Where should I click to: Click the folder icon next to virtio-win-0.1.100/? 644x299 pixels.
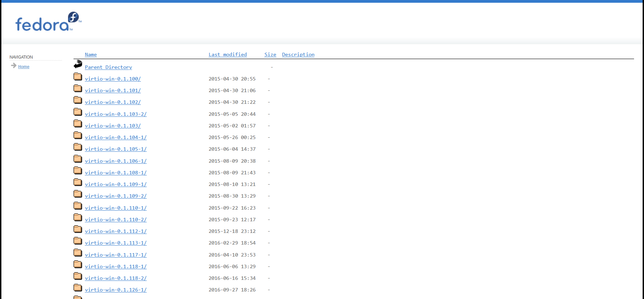78,77
